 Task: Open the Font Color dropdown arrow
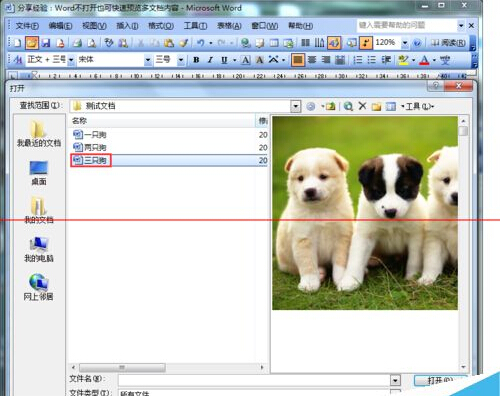pos(434,60)
